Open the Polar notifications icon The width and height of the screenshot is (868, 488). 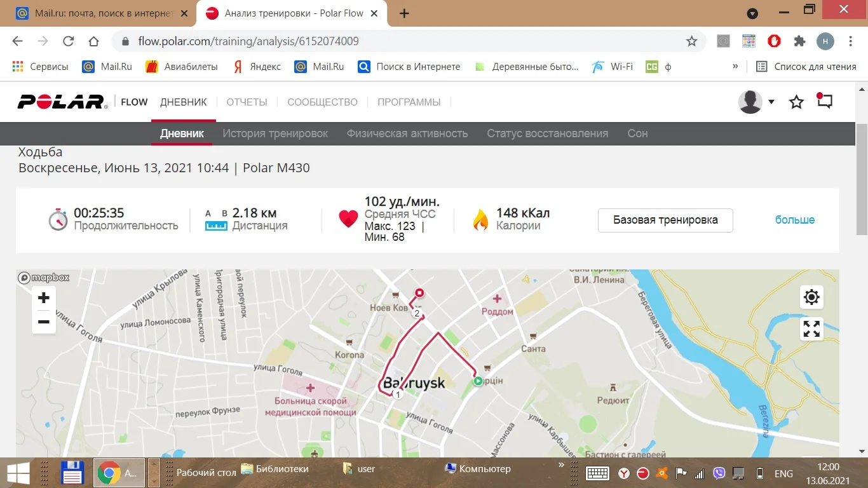(x=824, y=101)
